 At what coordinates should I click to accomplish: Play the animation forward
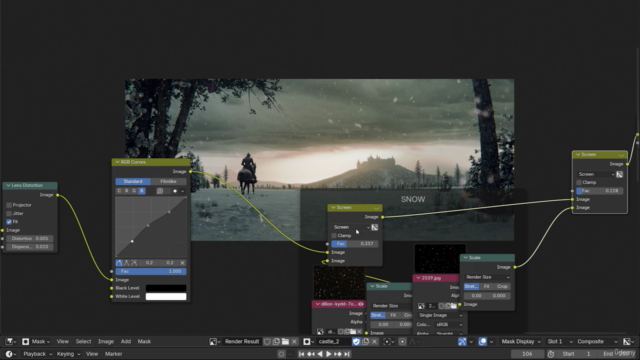point(329,354)
